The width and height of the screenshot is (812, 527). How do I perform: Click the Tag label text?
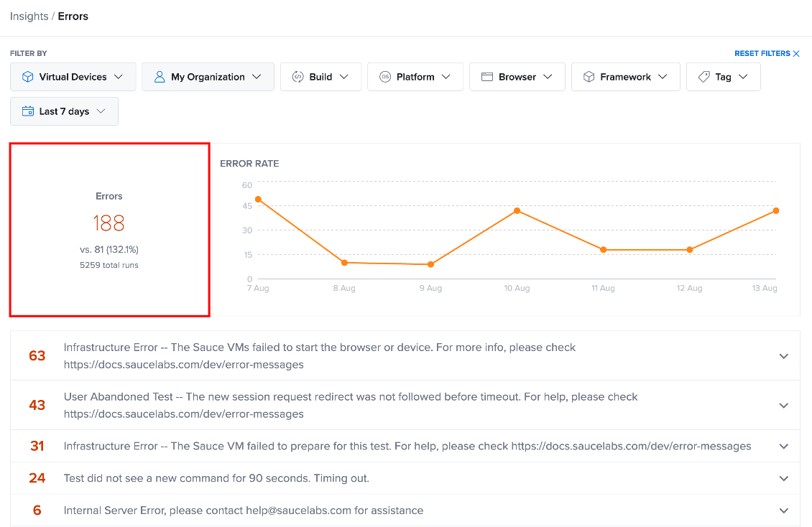click(x=724, y=77)
